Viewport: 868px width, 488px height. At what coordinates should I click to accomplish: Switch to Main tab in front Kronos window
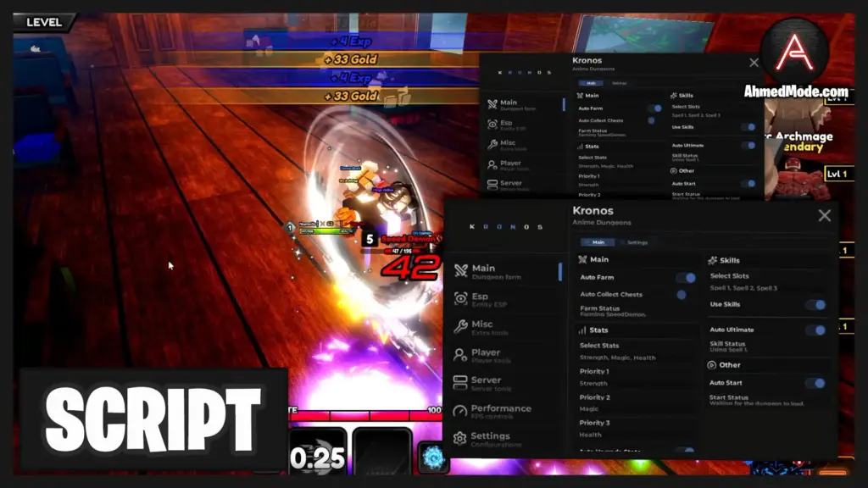(x=598, y=242)
